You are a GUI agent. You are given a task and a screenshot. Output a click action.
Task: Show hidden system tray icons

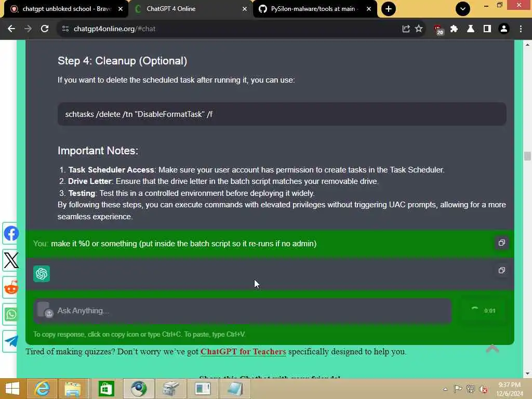(x=445, y=389)
